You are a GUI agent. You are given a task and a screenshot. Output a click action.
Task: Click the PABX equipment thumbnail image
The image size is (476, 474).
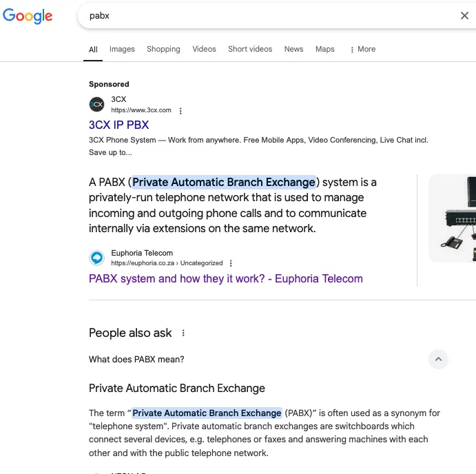point(453,219)
